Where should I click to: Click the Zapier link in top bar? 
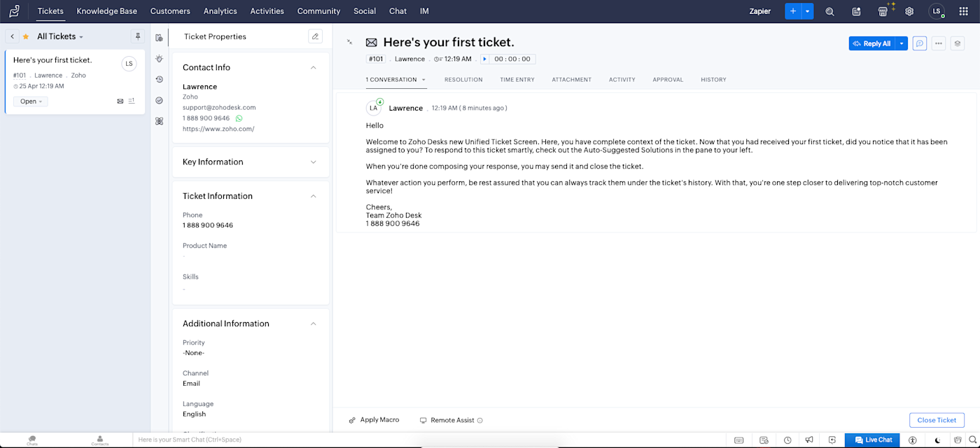pyautogui.click(x=759, y=11)
